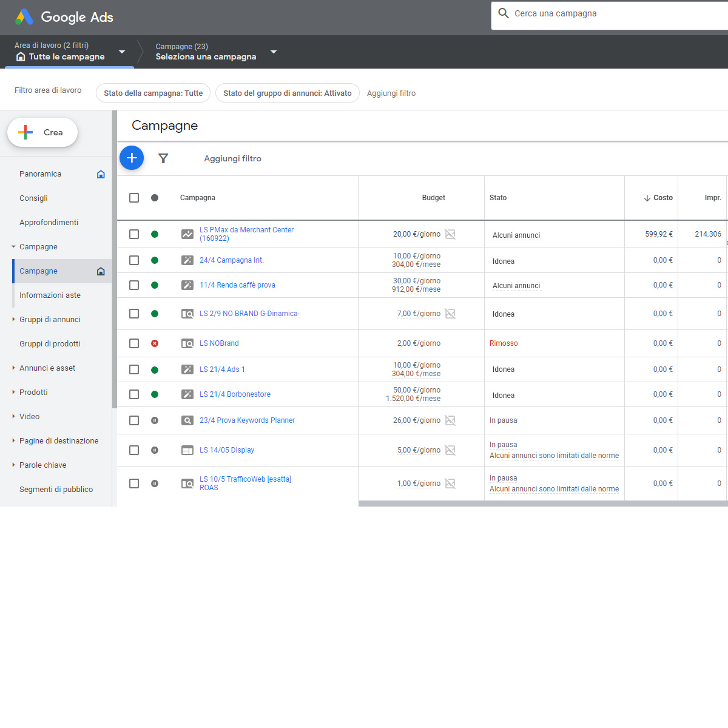Click green status dot for LS 21/4 Borbonestore
This screenshot has width=728, height=728.
click(155, 394)
